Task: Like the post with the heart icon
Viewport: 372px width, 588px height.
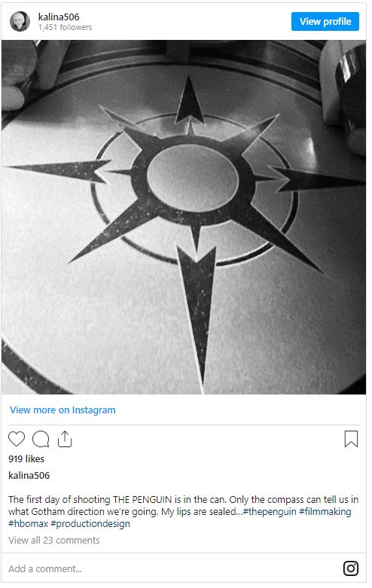Action: click(17, 439)
